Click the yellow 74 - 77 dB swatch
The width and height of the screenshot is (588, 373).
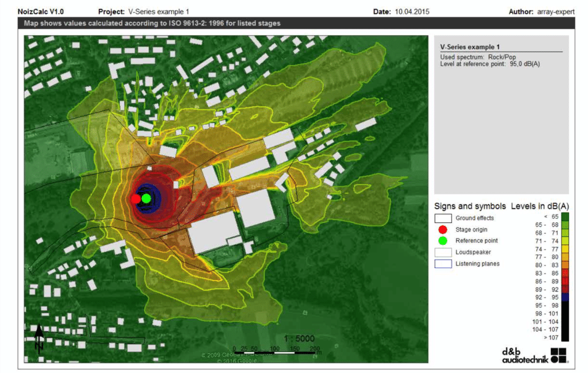coord(564,249)
